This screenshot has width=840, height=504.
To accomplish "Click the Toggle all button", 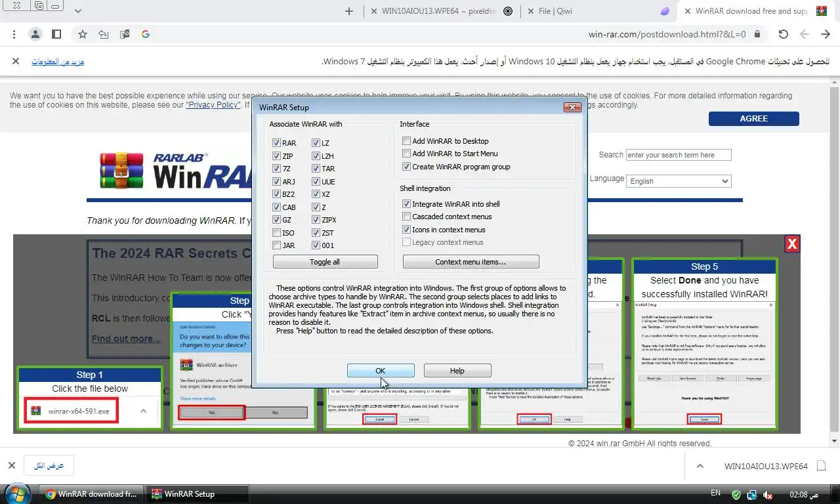I will pos(325,262).
